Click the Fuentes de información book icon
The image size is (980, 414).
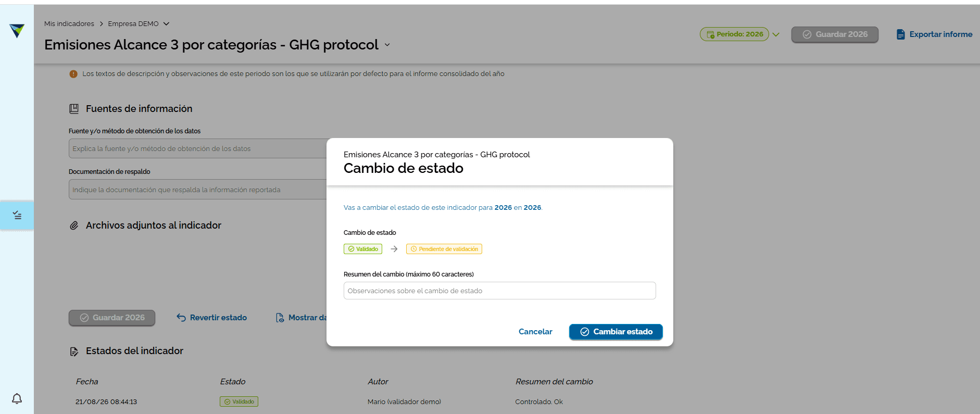(74, 109)
